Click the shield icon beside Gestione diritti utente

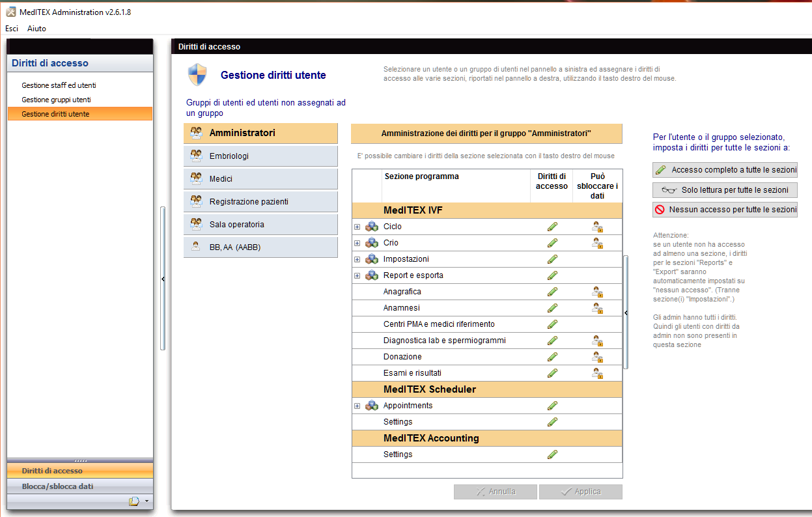click(197, 75)
